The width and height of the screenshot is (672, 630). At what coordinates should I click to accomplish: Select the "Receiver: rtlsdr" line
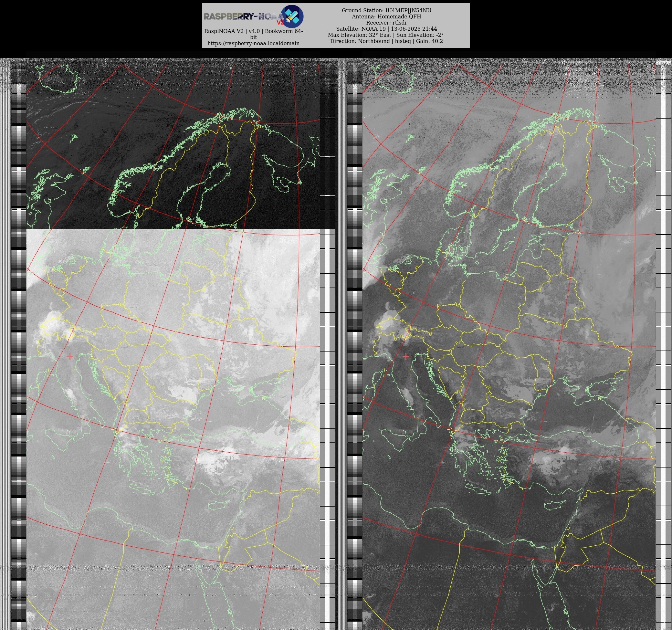386,23
